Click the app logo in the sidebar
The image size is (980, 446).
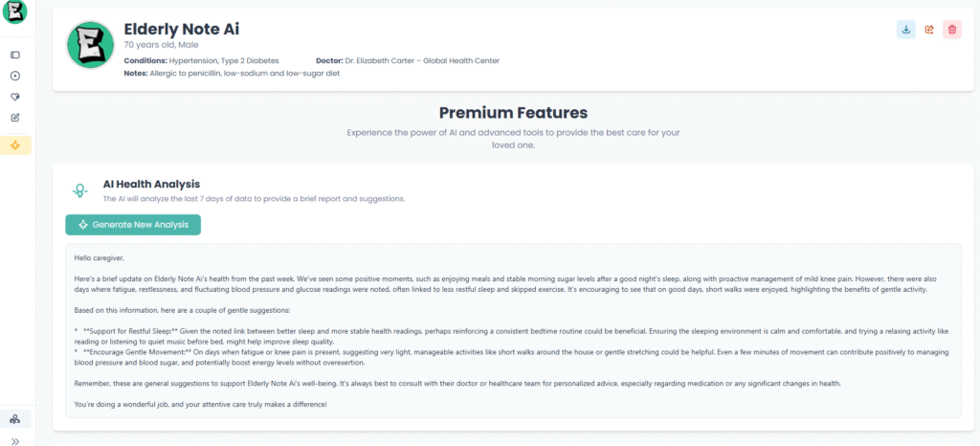(15, 11)
